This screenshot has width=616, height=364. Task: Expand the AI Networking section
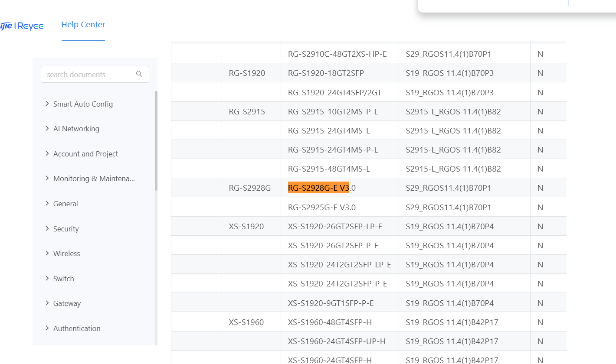(76, 129)
